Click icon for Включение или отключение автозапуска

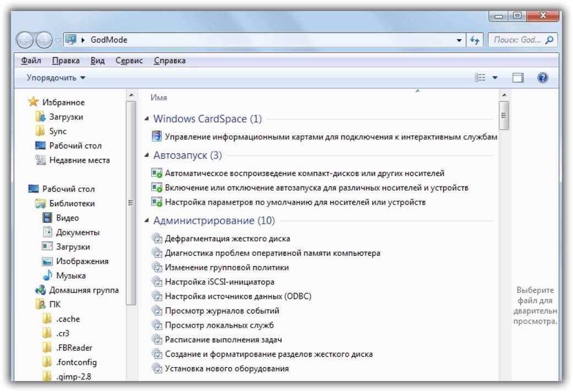click(157, 187)
